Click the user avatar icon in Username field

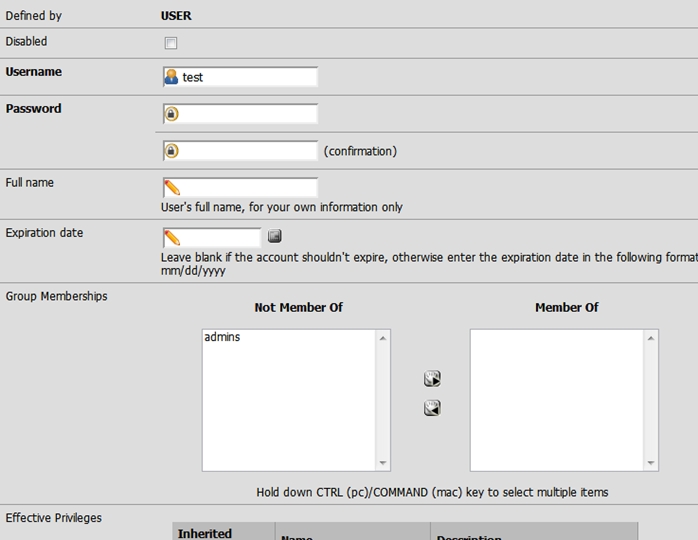(171, 77)
